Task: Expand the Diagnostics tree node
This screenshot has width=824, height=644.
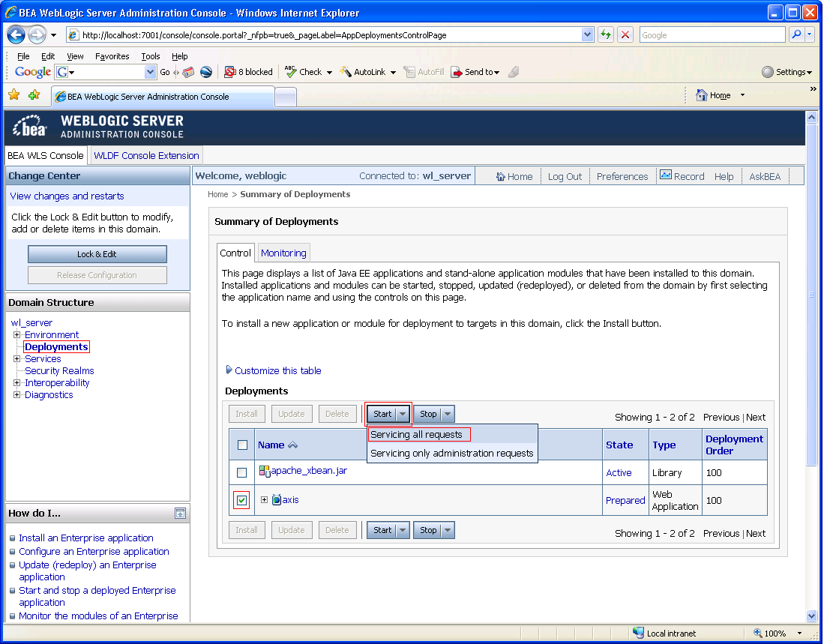Action: point(16,395)
